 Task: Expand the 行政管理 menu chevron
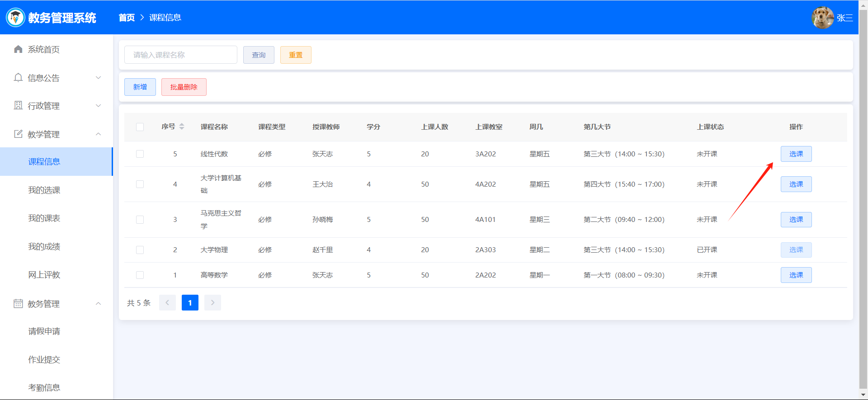coord(99,106)
